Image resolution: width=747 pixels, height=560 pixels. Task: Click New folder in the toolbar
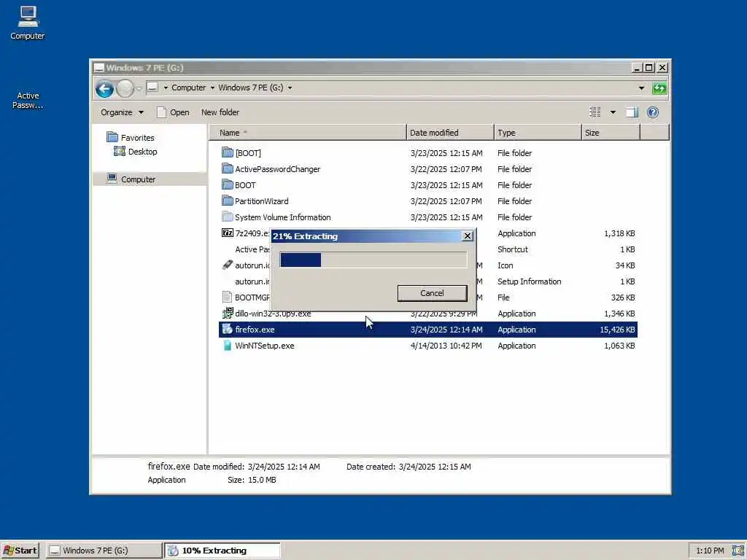click(220, 112)
